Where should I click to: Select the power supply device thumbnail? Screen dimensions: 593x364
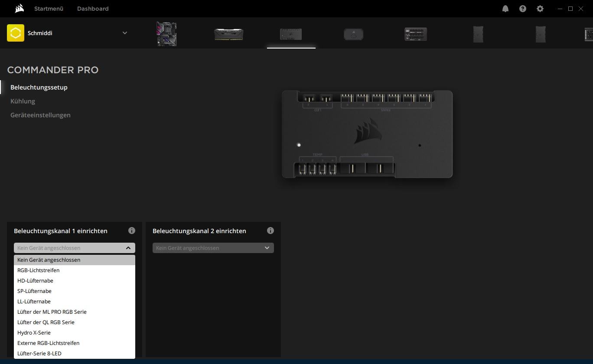416,34
